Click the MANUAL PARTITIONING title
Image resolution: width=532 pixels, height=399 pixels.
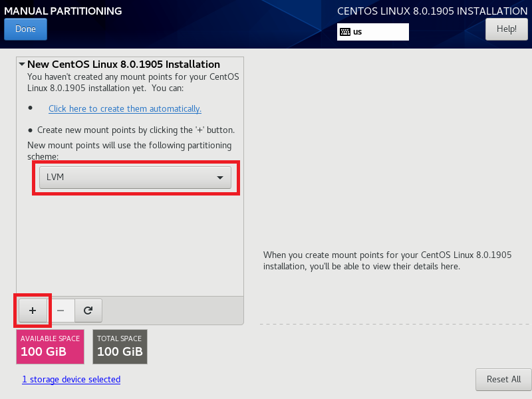click(63, 11)
